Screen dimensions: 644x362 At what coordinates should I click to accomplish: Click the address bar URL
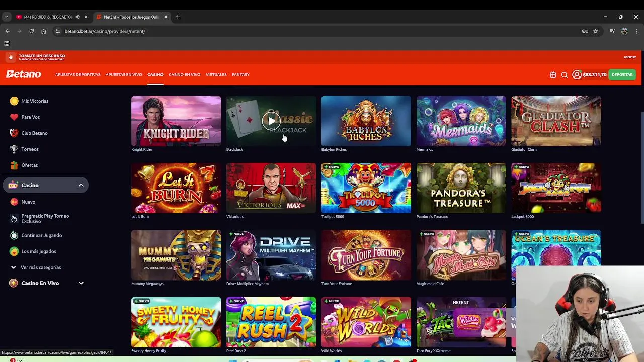105,31
